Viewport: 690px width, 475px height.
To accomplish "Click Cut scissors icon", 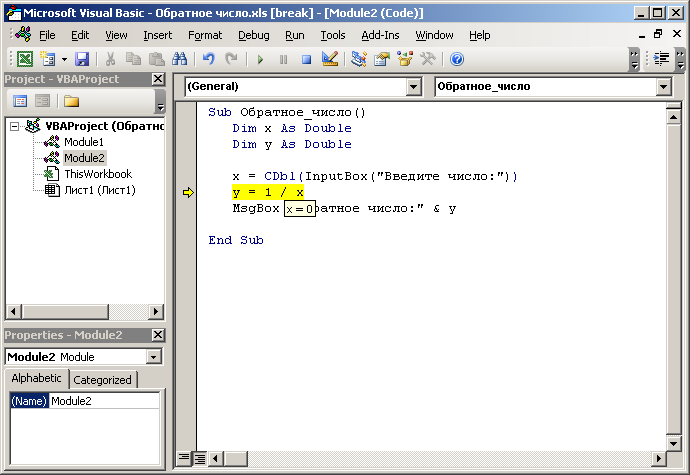I will (110, 59).
